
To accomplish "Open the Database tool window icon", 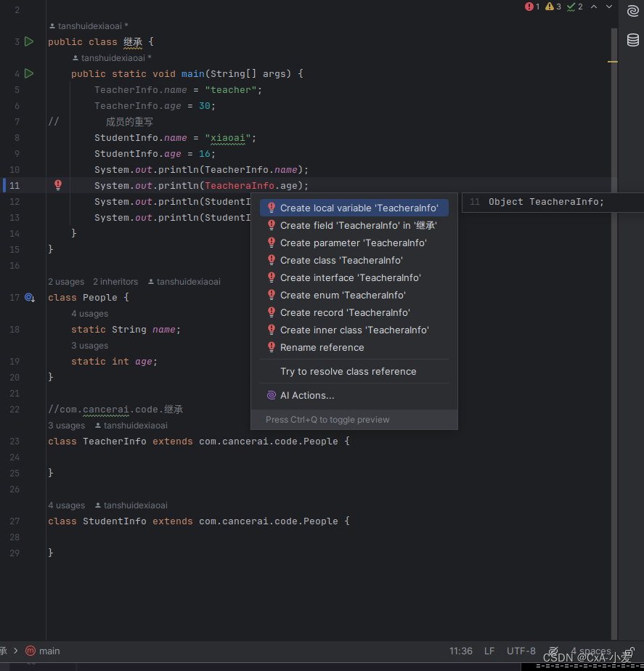I will 633,40.
